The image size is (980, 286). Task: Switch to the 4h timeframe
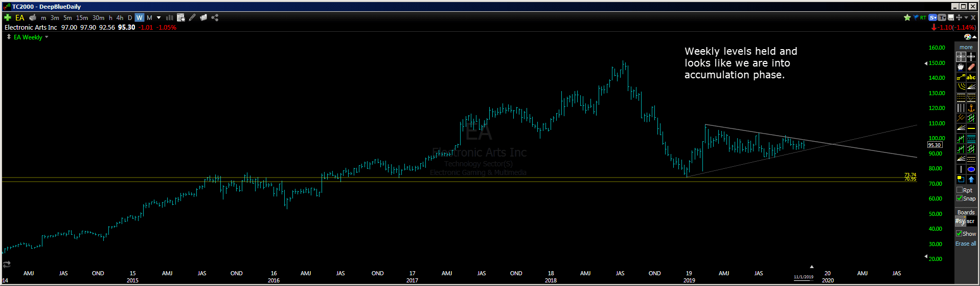(x=120, y=18)
